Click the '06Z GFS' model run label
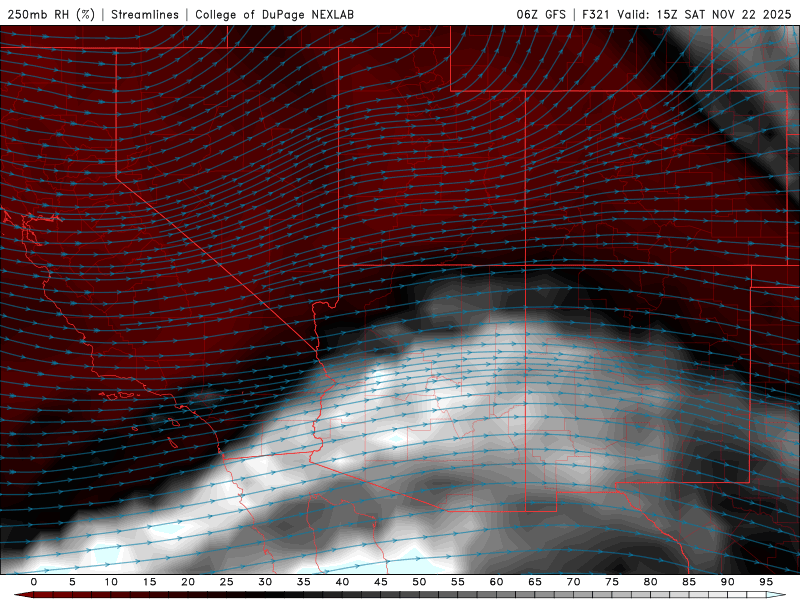Screen dimensions: 800x600 tap(541, 14)
